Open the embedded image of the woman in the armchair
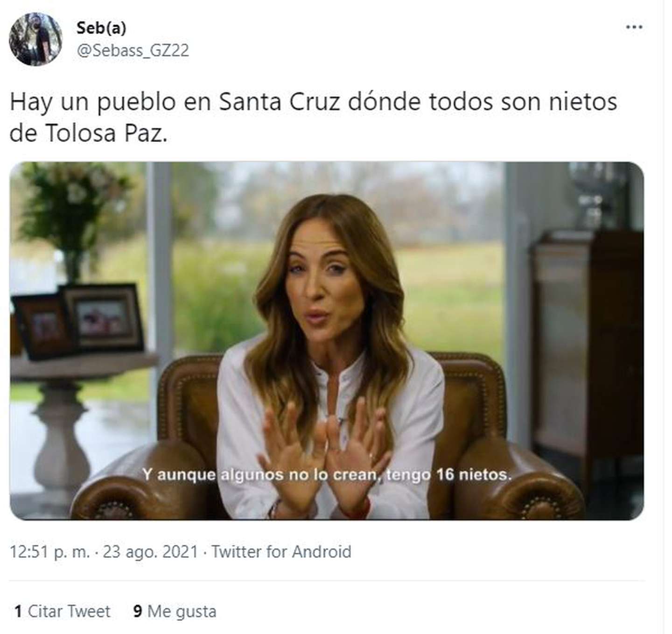Screen dimensions: 672x634 (x=327, y=341)
